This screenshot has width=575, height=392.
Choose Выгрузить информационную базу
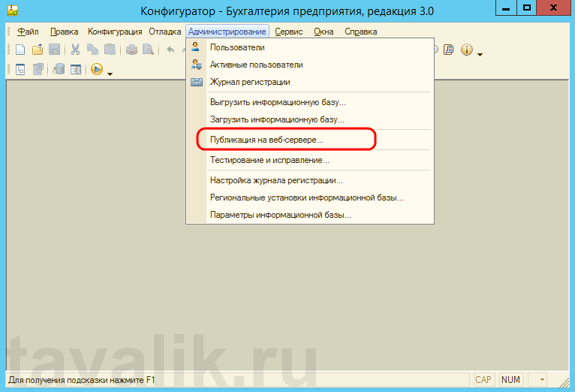(x=310, y=102)
